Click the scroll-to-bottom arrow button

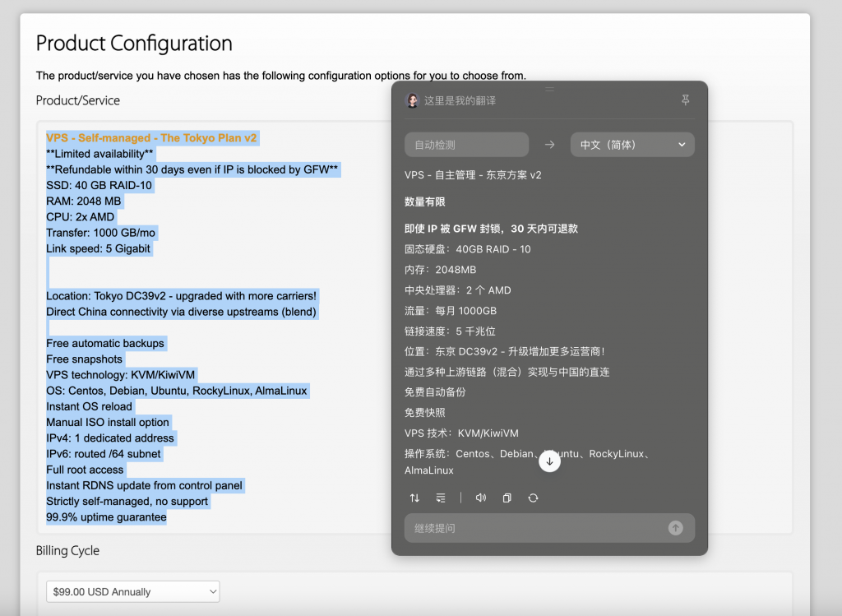[549, 462]
